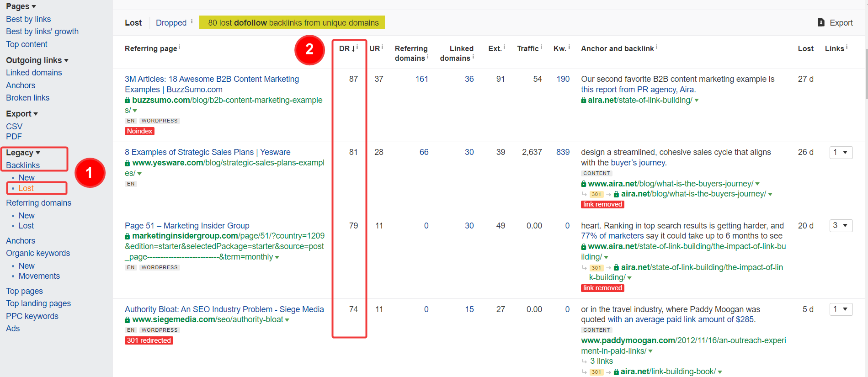Image resolution: width=868 pixels, height=377 pixels.
Task: Export as CSV from sidebar
Action: pos(14,127)
